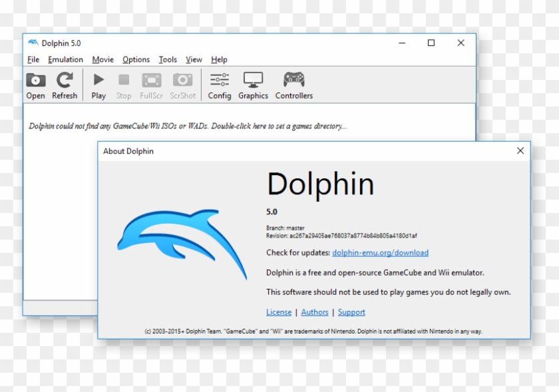
Task: Open the Support link
Action: [x=351, y=311]
